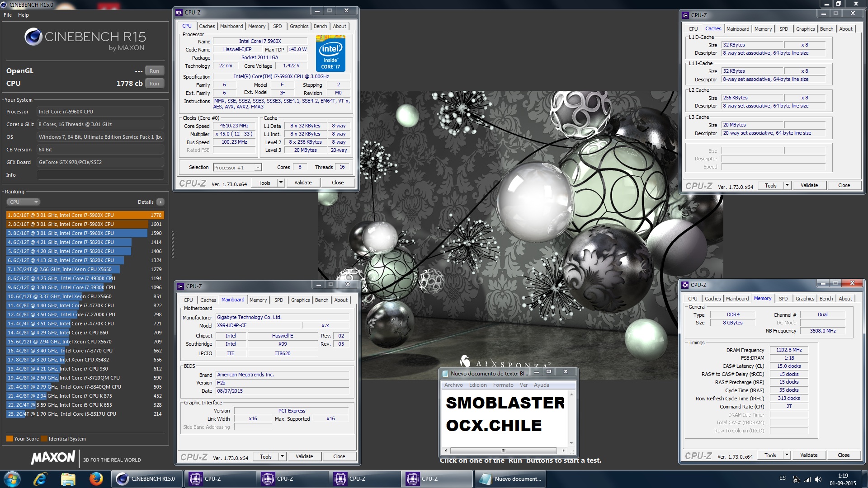Open Formato menu in the notepad
Image resolution: width=868 pixels, height=488 pixels.
(x=503, y=385)
